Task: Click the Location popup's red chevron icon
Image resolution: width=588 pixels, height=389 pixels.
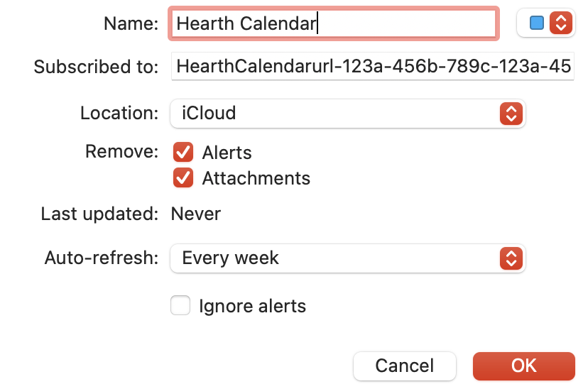Action: coord(511,113)
